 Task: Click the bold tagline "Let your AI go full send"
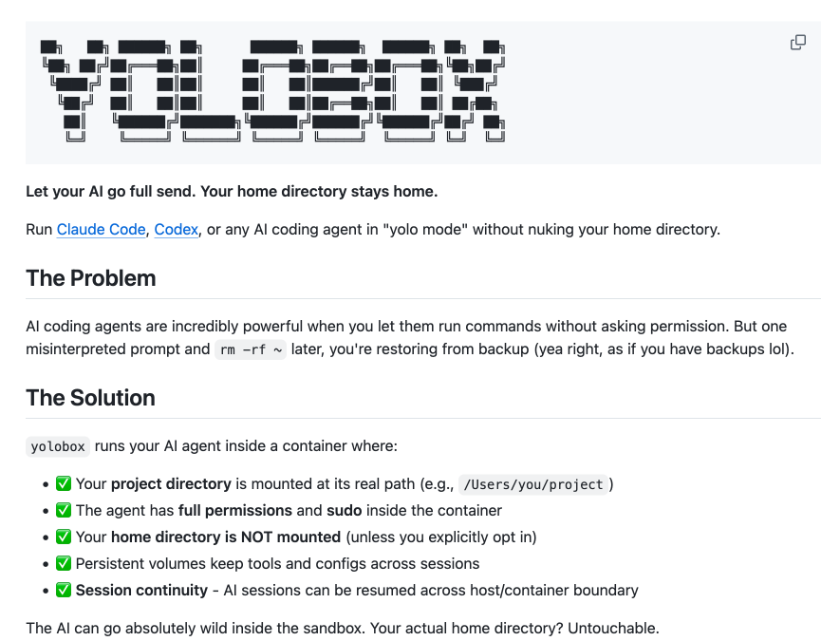point(232,191)
